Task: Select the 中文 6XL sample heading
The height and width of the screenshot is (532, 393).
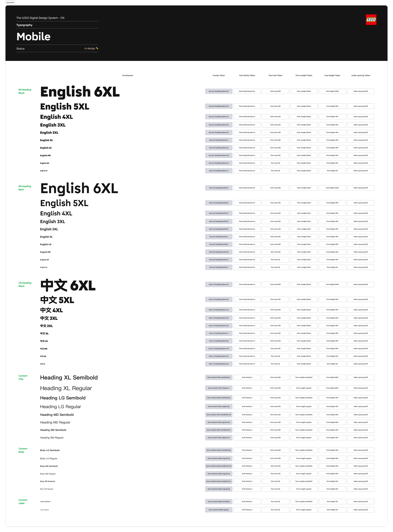Action: click(68, 286)
